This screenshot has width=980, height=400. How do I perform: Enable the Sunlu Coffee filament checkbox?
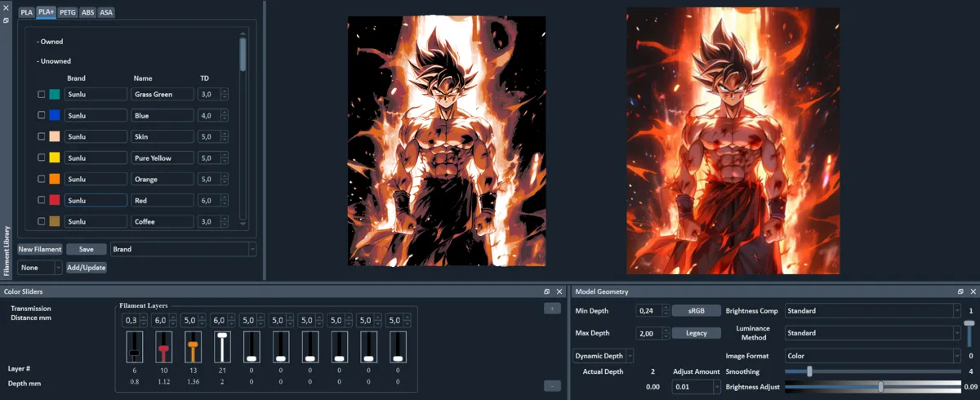42,221
